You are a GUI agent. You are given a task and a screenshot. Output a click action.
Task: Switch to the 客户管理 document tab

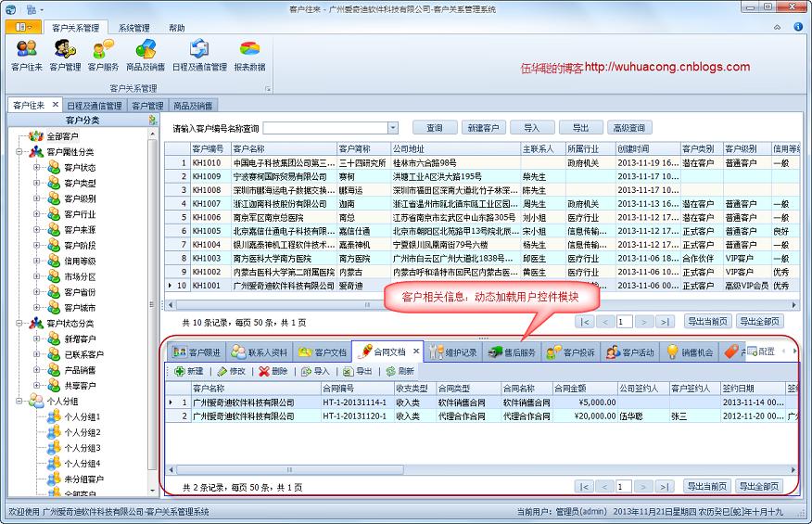[x=147, y=106]
